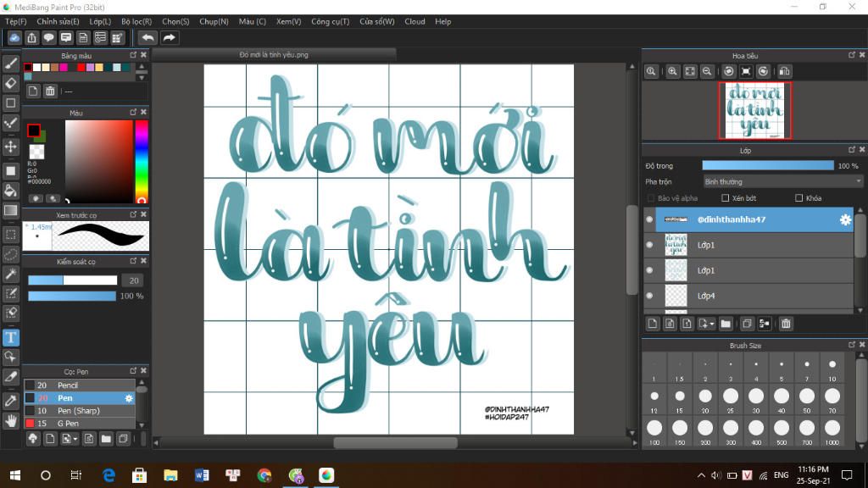Select the Eraser tool
This screenshot has width=868, height=488.
point(10,83)
